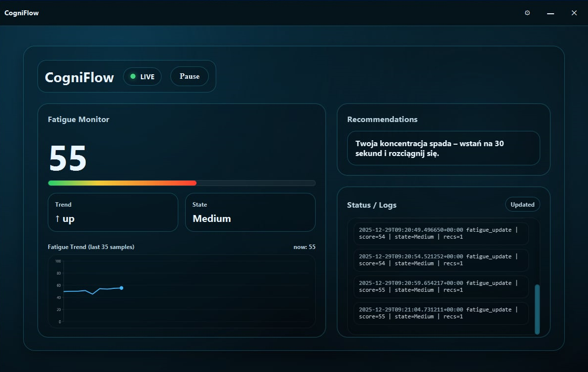The height and width of the screenshot is (372, 588).
Task: Click the Recommendations panel heading
Action: [382, 119]
